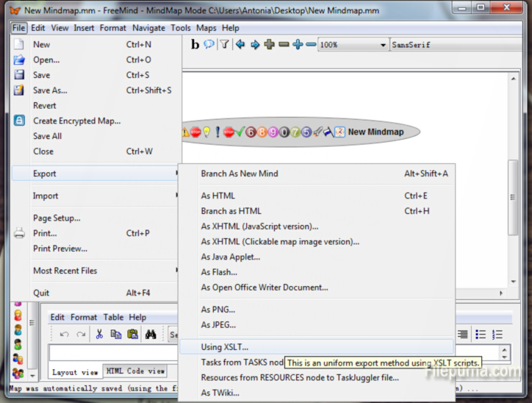Screen dimensions: 532x403
Task: Click the filter funnel toolbar icon
Action: point(225,44)
